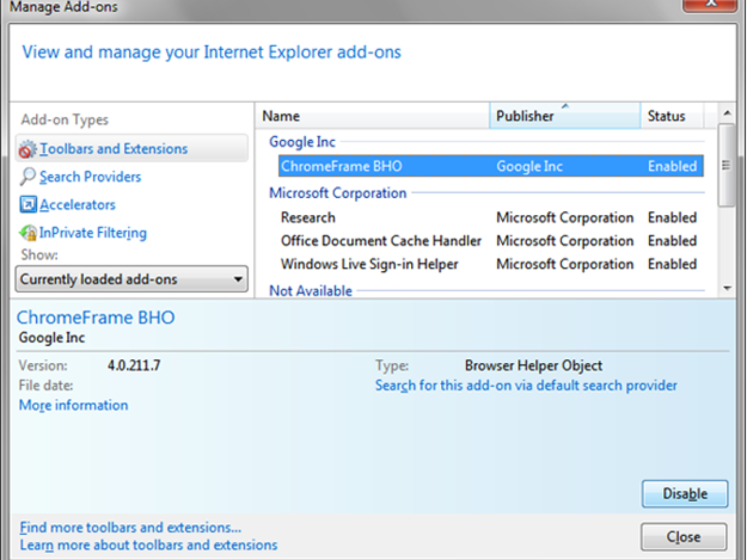Click the InPrivate Filtering lock icon

point(28,233)
